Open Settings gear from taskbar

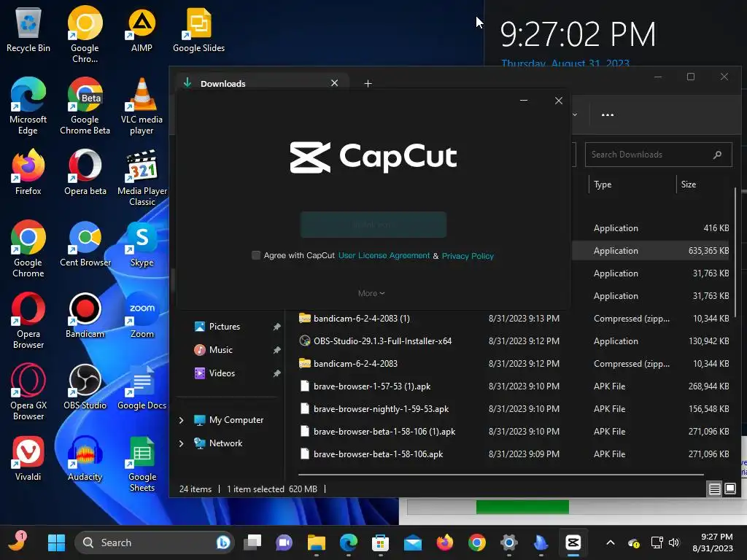point(508,542)
